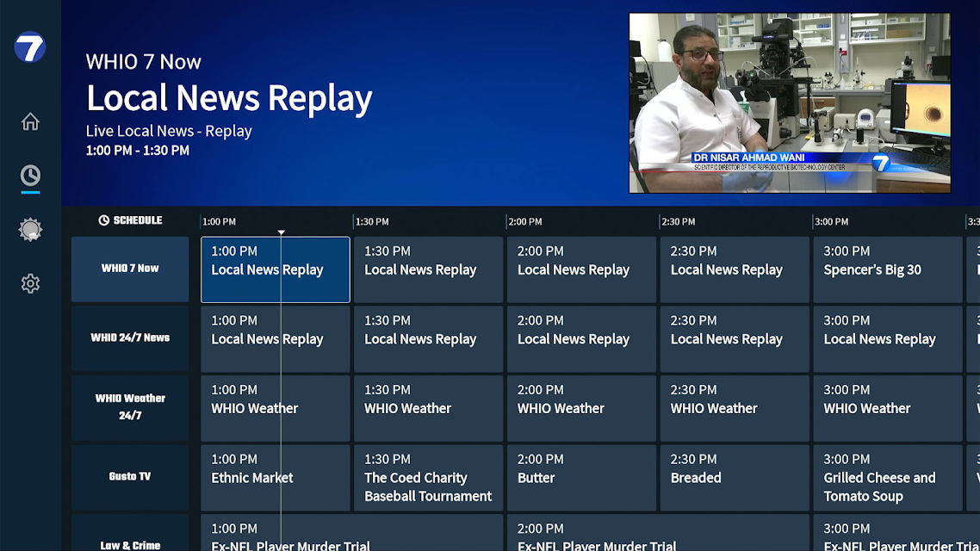The width and height of the screenshot is (980, 551).
Task: Select Spencer's Big 30 at 3:00 PM
Action: [x=888, y=269]
